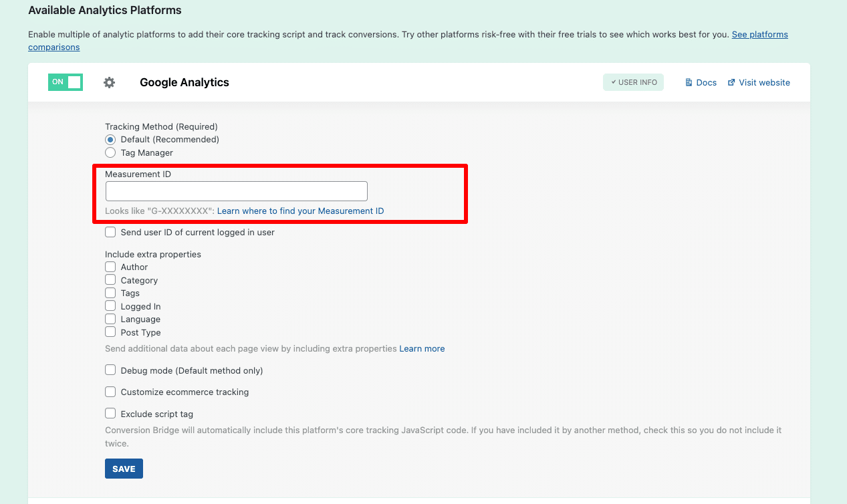847x504 pixels.
Task: Turn off the Google Analytics ON switch
Action: click(x=66, y=82)
